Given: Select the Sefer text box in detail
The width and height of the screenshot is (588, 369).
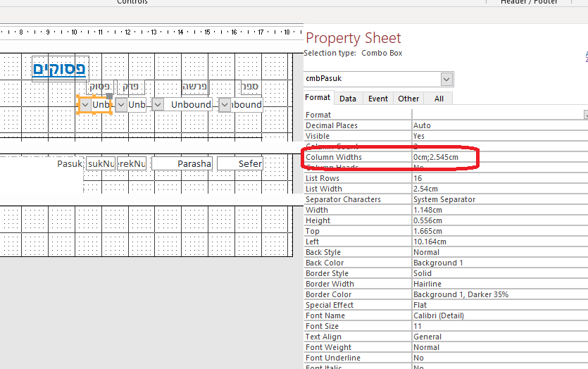Looking at the screenshot, I should 240,164.
